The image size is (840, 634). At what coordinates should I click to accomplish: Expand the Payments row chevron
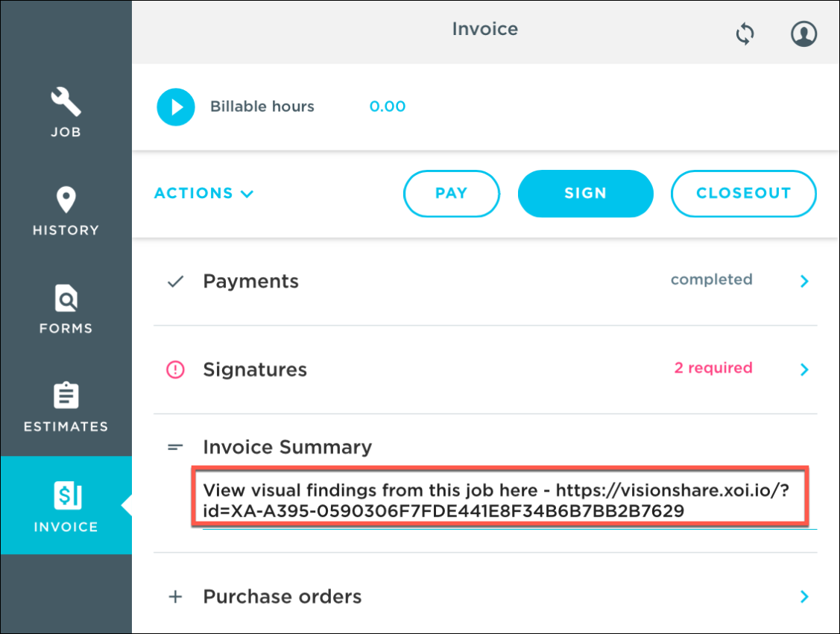pyautogui.click(x=803, y=281)
